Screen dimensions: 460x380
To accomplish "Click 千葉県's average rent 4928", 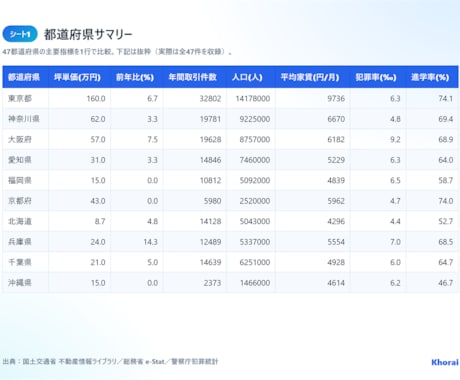I will (336, 262).
